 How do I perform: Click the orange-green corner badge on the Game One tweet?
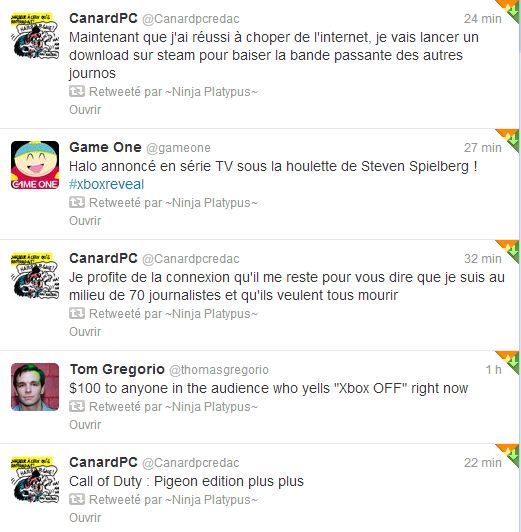coord(510,137)
